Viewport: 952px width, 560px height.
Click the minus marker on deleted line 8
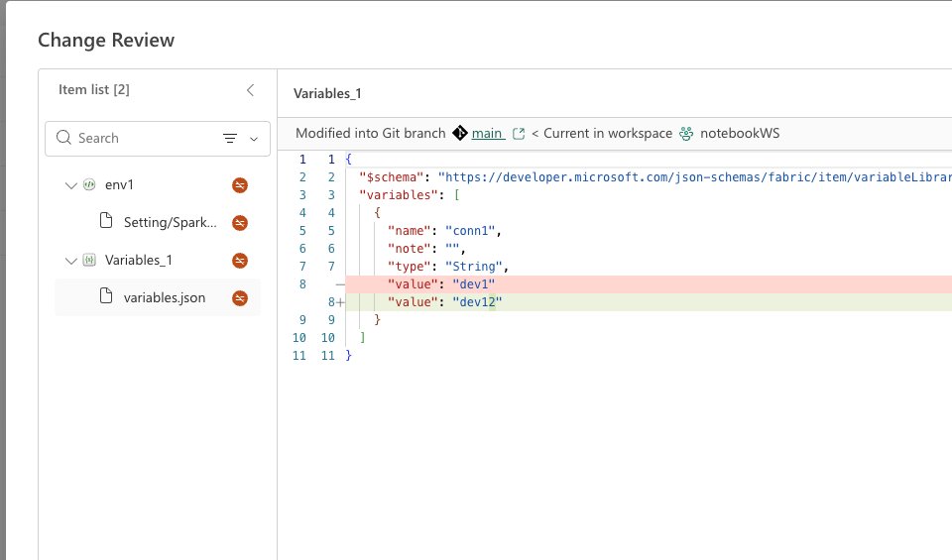click(340, 284)
